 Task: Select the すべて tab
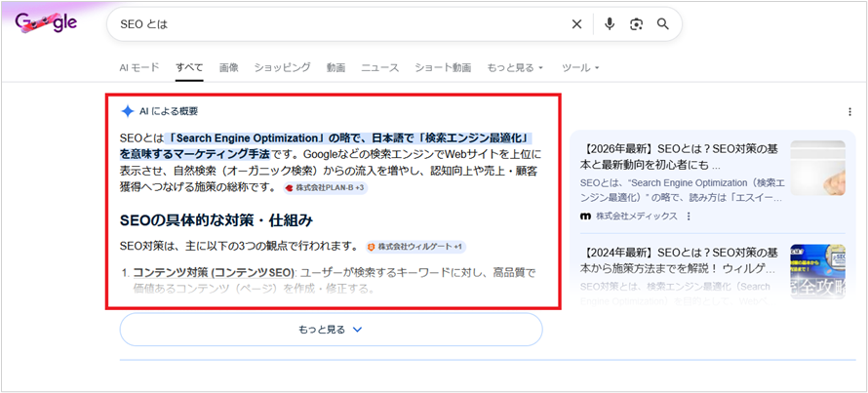click(189, 67)
